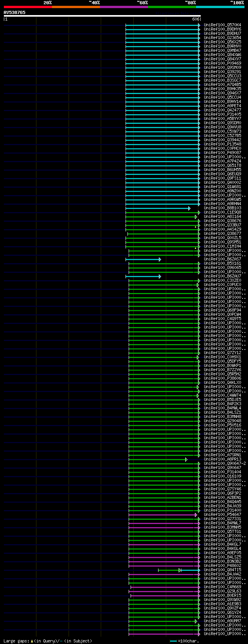
Task: Select the UniRef100_C4M669 label
Action: click(222, 587)
